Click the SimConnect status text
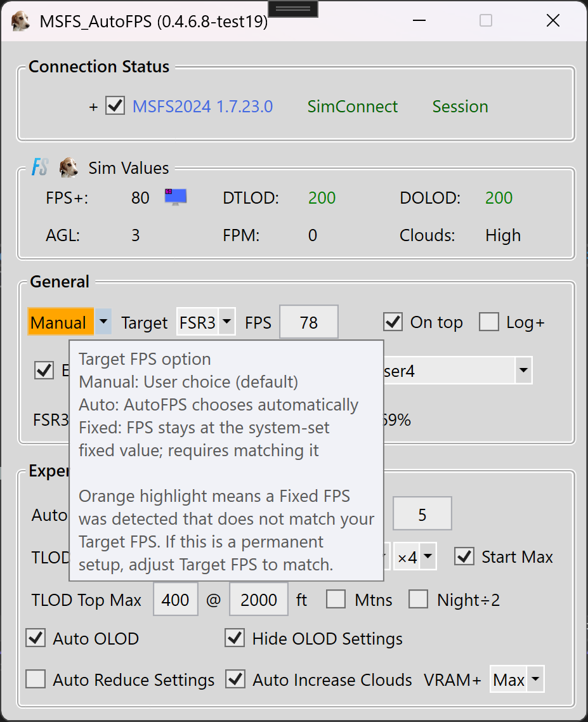Screen dimensions: 588x722 coord(353,107)
